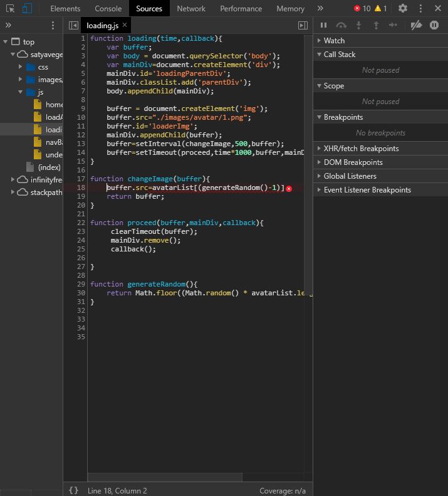
Task: Collapse the Call Stack section
Action: (380, 55)
